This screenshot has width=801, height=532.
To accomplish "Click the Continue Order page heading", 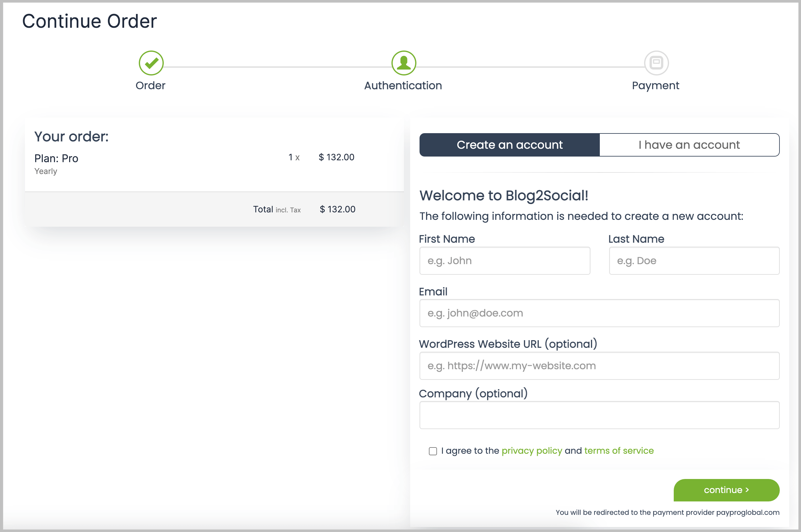I will coord(89,21).
